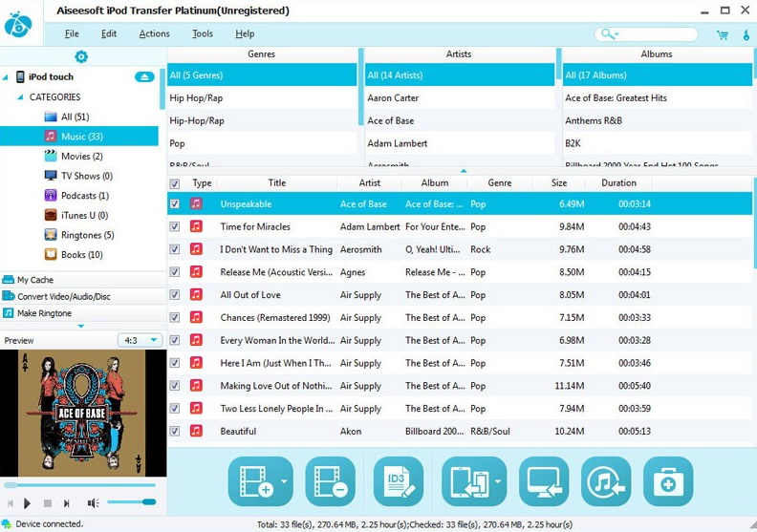Screen dimensions: 757x532
Task: Uncheck I Don't Want to Miss a Thing checkbox
Action: (x=175, y=249)
